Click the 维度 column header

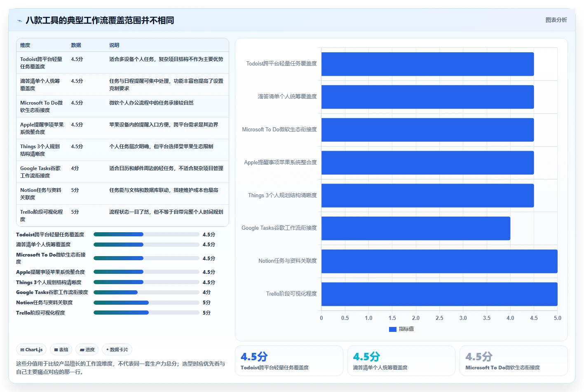point(25,45)
